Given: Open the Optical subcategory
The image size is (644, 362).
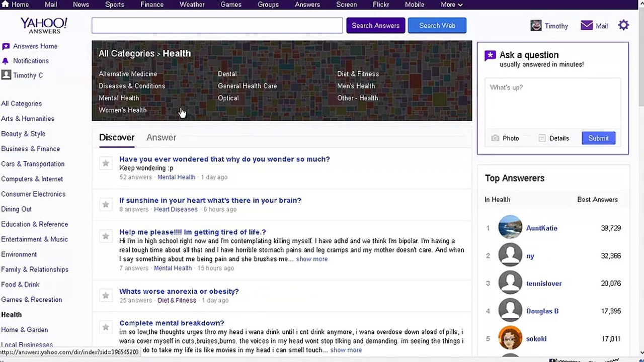Looking at the screenshot, I should [x=228, y=98].
